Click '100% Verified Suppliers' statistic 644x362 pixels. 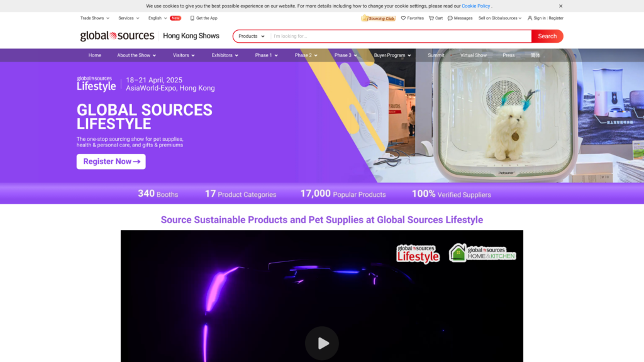(451, 194)
